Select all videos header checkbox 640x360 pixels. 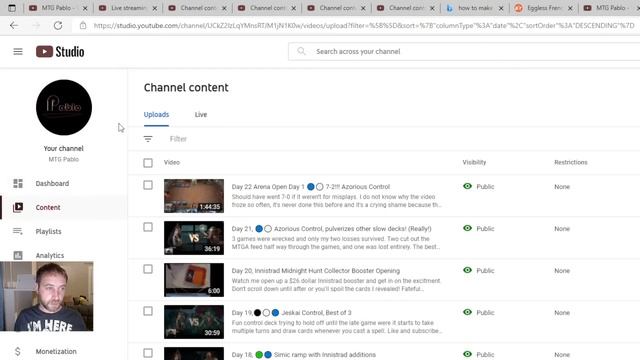coord(148,162)
